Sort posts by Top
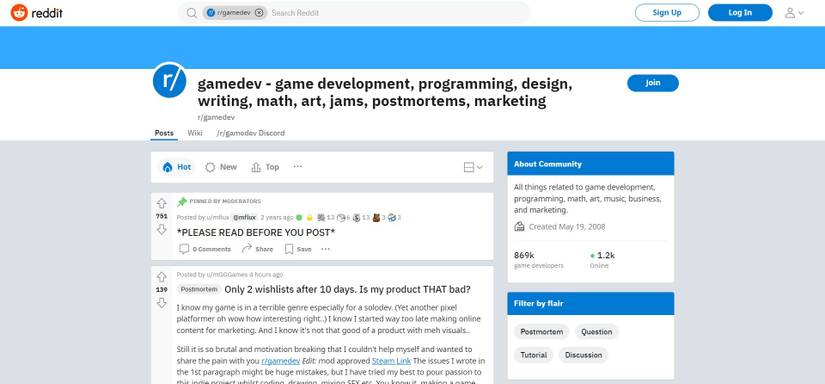The height and width of the screenshot is (384, 825). pyautogui.click(x=265, y=167)
